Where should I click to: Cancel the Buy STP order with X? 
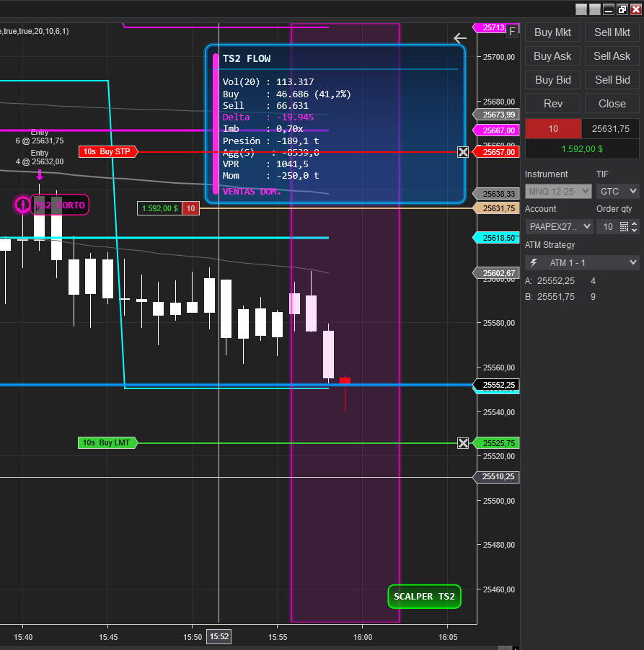[x=463, y=152]
